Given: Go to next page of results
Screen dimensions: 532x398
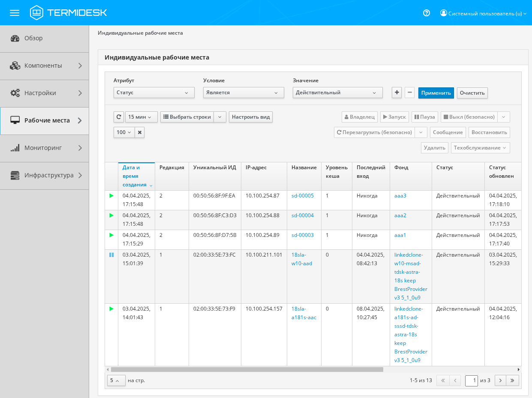Looking at the screenshot, I should 500,380.
